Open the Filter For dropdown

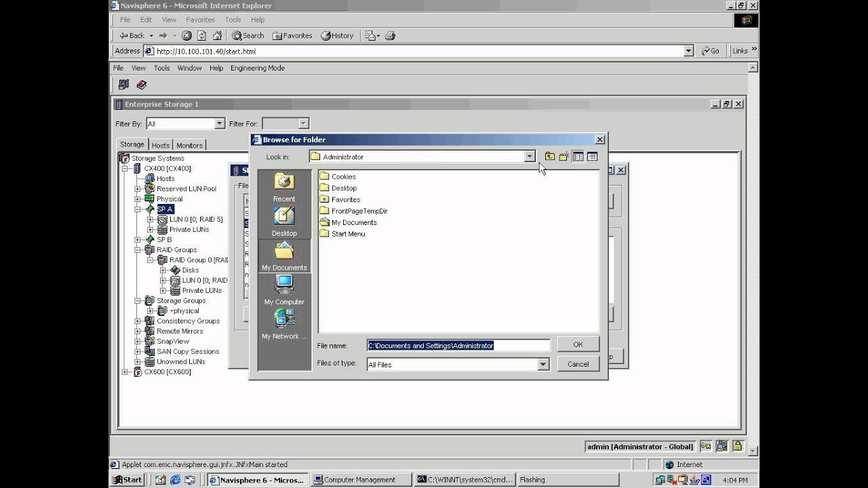(303, 123)
